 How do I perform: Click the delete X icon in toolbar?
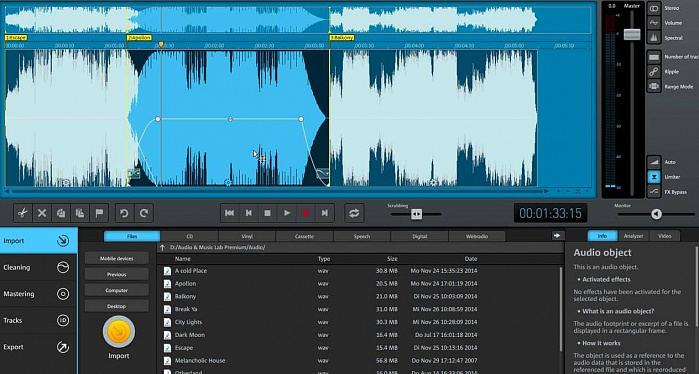tap(42, 213)
